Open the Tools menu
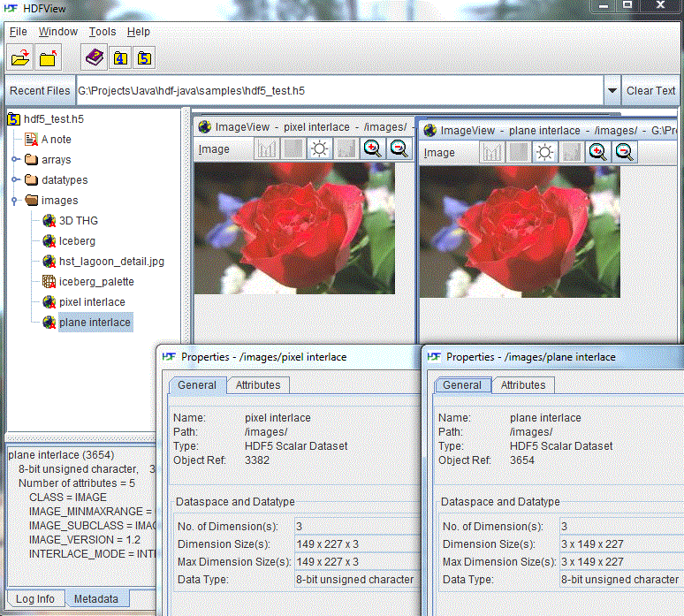 103,32
